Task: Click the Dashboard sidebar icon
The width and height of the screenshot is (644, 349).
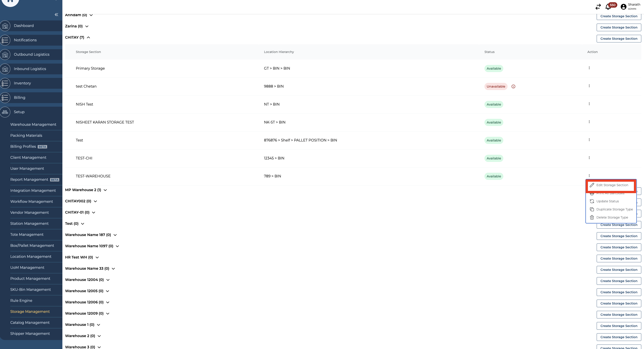Action: pyautogui.click(x=5, y=26)
